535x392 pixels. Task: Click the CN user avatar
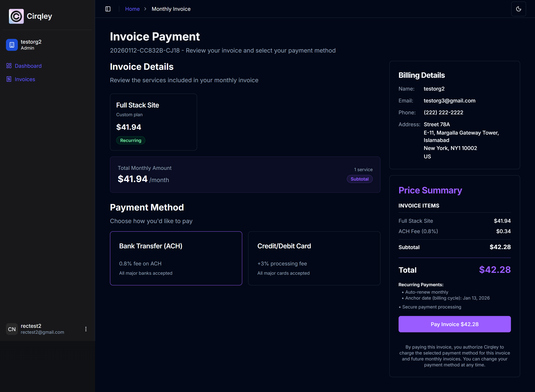[x=12, y=329]
